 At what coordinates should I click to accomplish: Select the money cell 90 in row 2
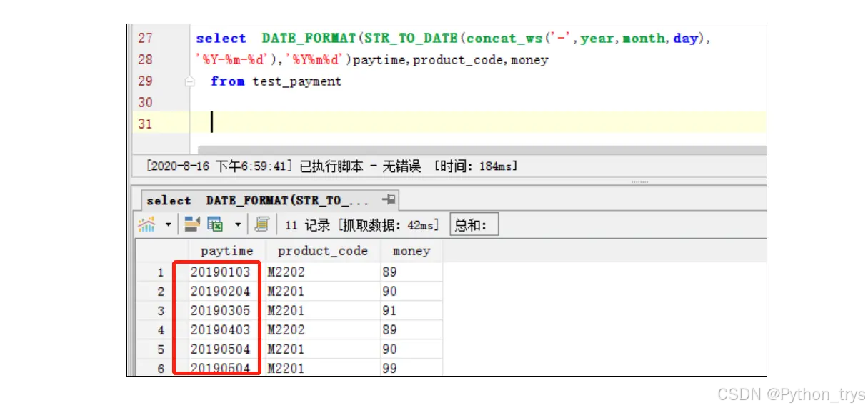point(411,292)
